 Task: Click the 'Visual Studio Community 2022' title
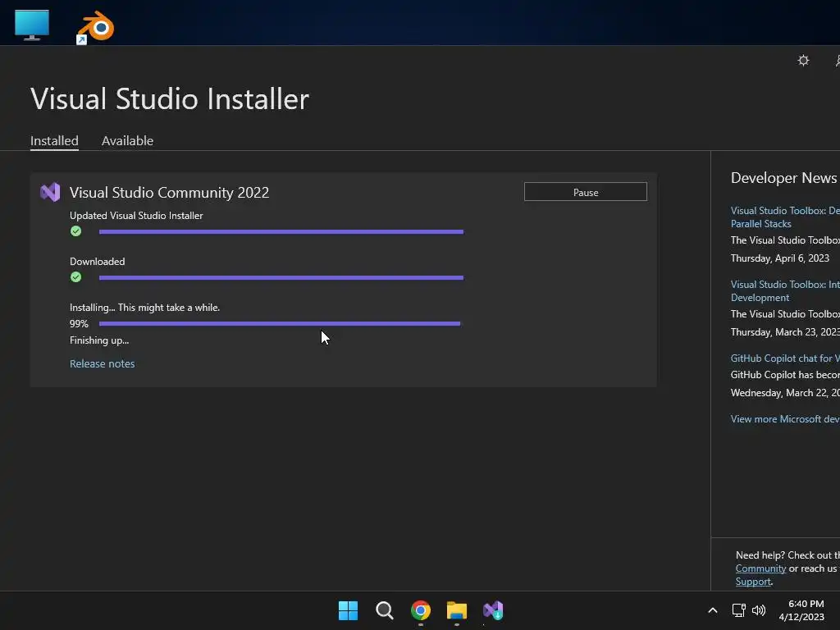point(169,192)
